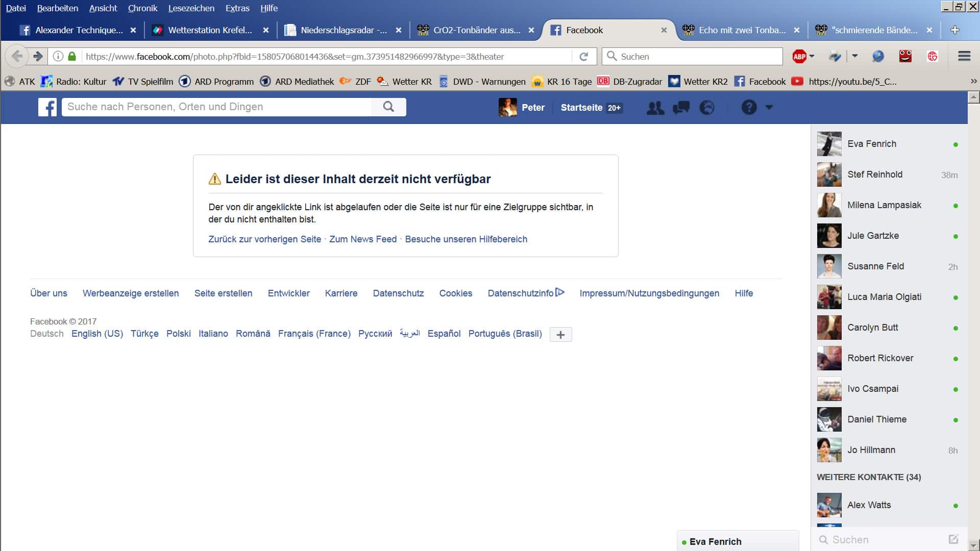The width and height of the screenshot is (980, 551).
Task: Click the Facebook search magnifier button
Action: coord(388,107)
